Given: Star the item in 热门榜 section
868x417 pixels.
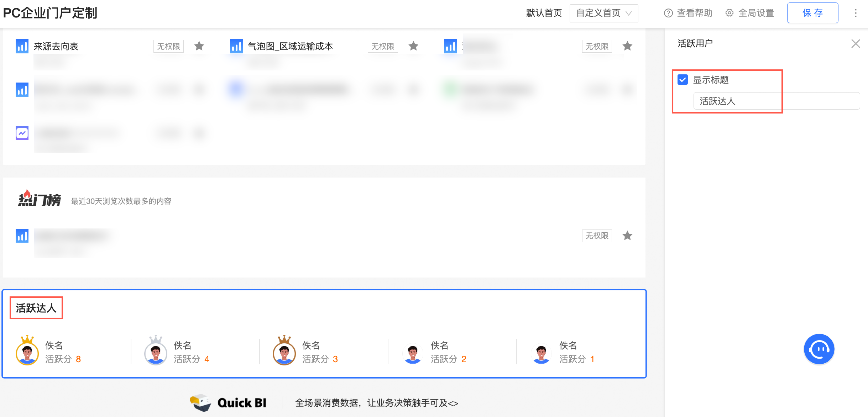Looking at the screenshot, I should click(x=627, y=236).
